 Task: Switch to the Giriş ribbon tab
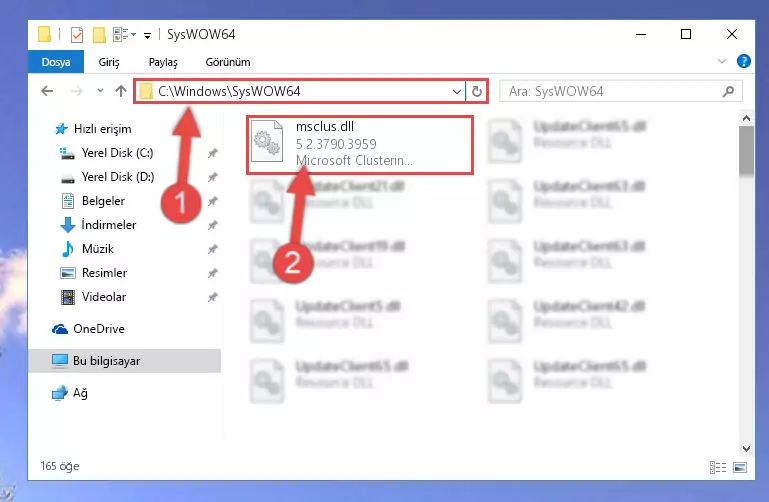click(x=109, y=62)
